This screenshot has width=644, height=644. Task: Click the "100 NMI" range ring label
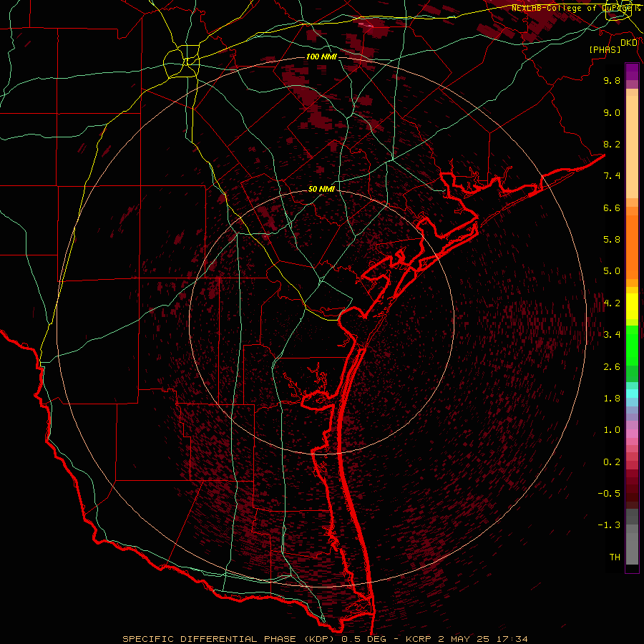tap(321, 57)
